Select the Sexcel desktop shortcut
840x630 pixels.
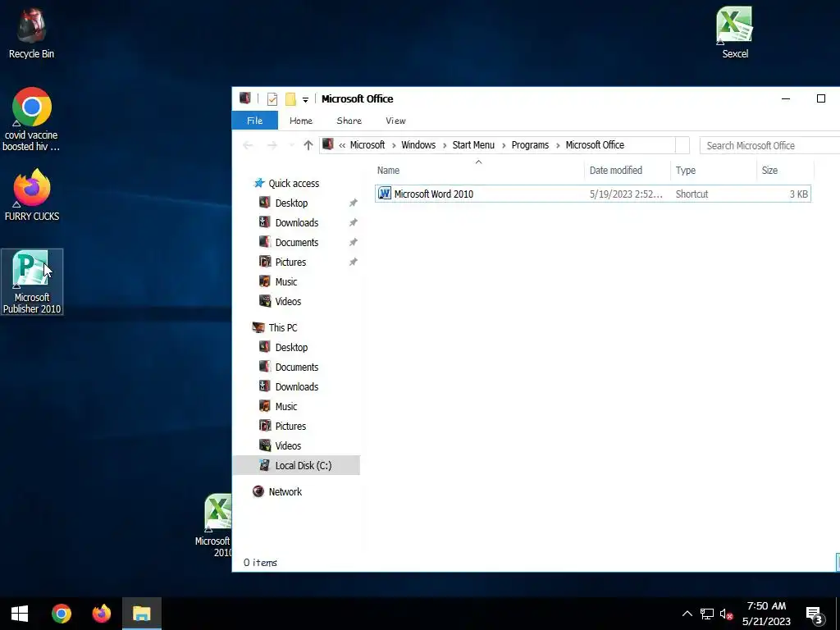click(734, 32)
